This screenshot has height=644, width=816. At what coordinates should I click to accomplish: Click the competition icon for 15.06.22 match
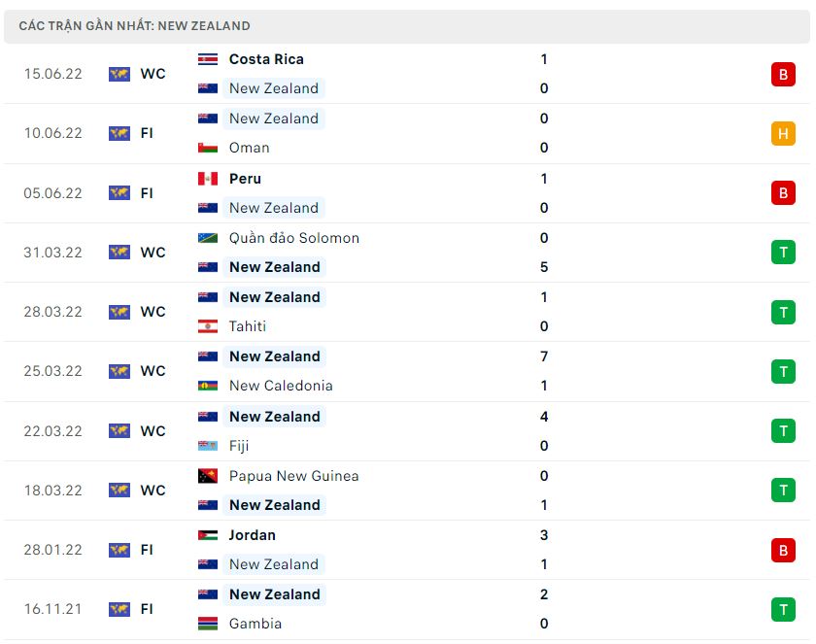point(119,74)
